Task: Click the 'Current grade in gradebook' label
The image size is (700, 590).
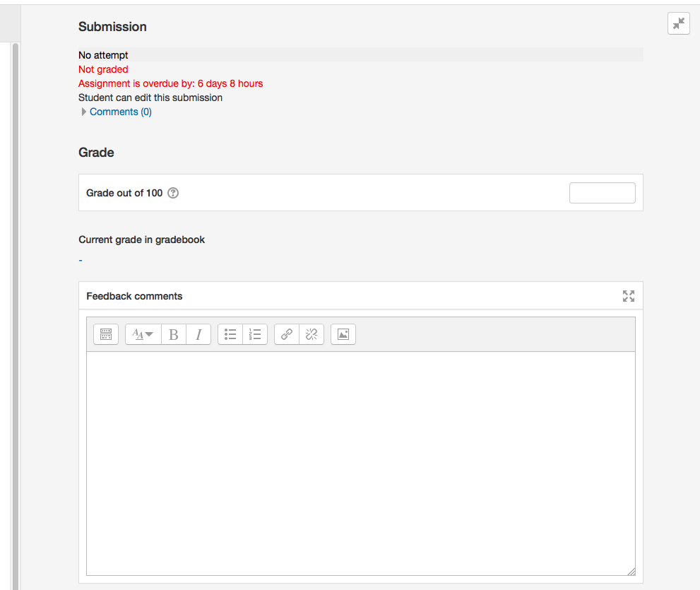Action: (141, 240)
